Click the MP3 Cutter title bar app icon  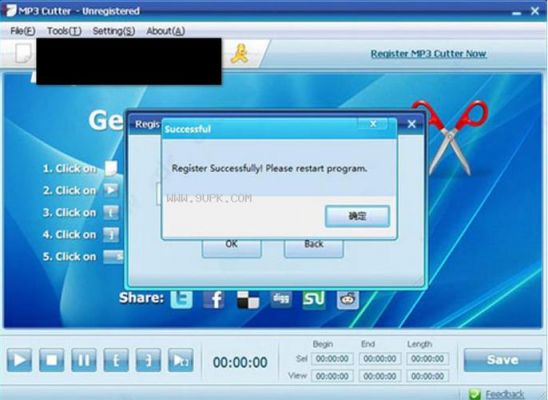[x=9, y=10]
